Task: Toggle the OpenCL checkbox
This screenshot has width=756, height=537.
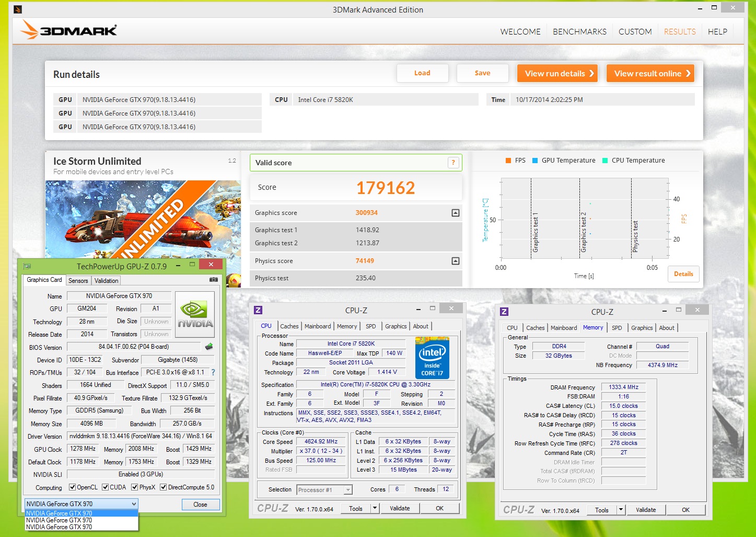Action: coord(73,487)
